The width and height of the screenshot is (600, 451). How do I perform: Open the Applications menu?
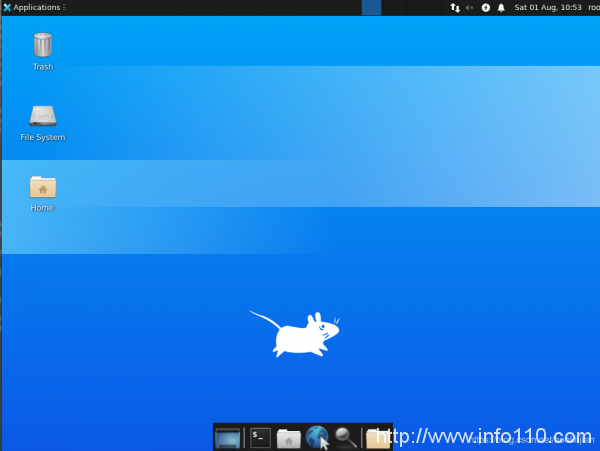pos(36,7)
